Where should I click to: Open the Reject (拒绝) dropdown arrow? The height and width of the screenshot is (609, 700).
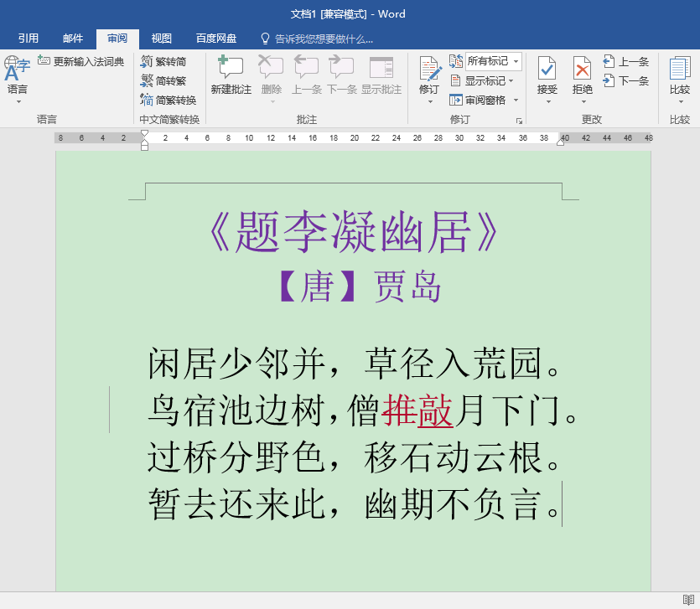583,102
